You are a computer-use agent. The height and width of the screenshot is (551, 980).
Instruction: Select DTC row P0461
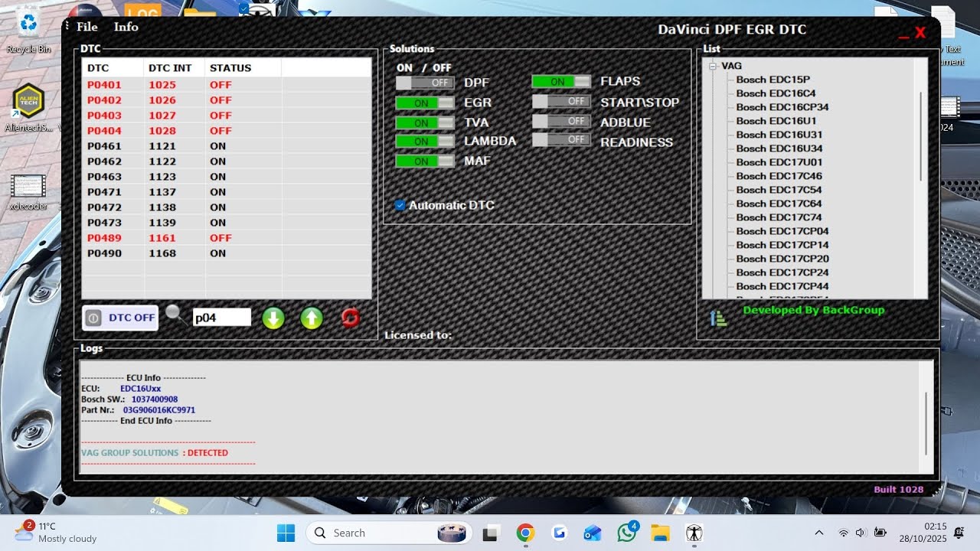tap(227, 146)
